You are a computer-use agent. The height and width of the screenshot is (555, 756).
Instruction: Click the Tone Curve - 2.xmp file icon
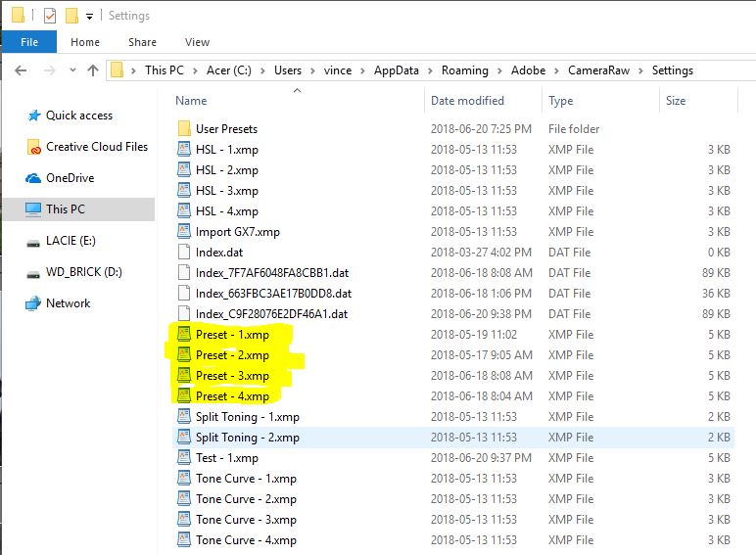(x=184, y=498)
